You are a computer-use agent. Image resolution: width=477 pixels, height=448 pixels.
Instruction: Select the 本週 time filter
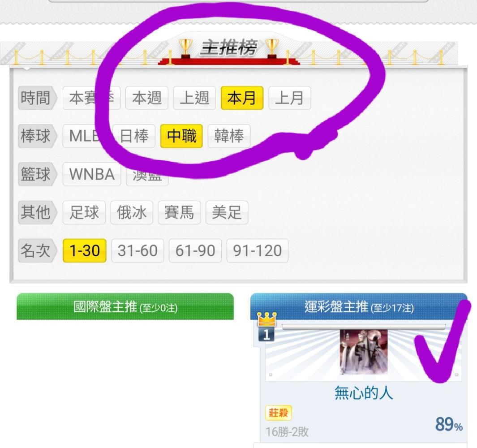[146, 98]
